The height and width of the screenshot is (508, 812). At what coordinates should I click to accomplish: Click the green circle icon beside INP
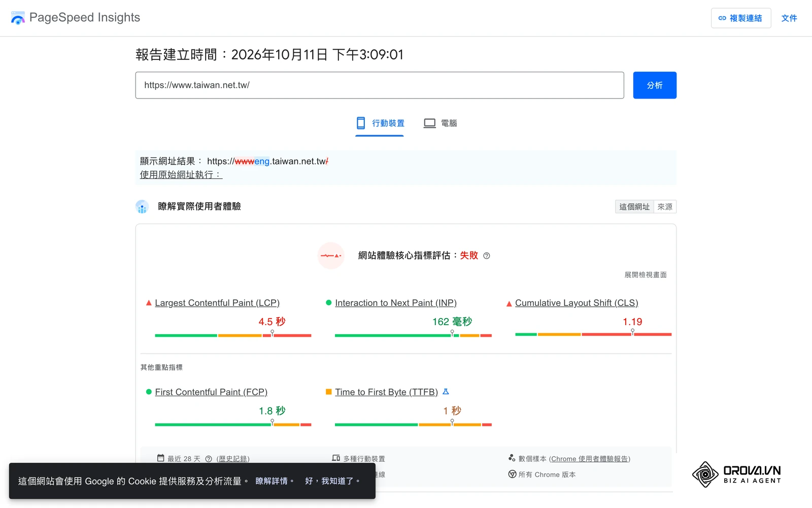328,303
